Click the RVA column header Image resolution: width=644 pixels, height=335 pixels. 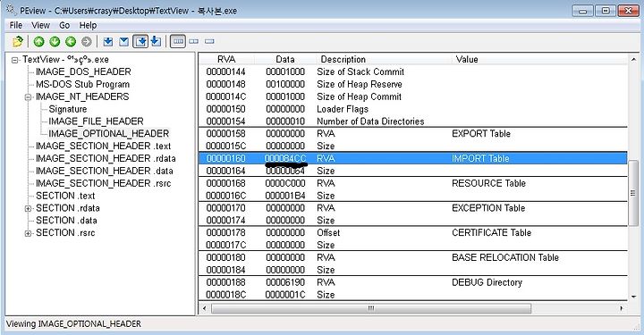click(226, 60)
